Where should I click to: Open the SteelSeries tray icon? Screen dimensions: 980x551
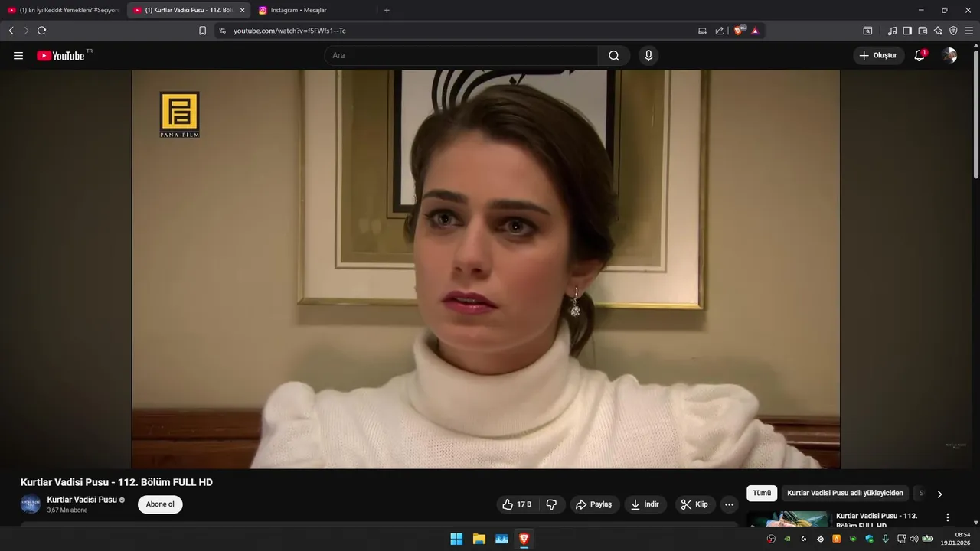(x=821, y=539)
